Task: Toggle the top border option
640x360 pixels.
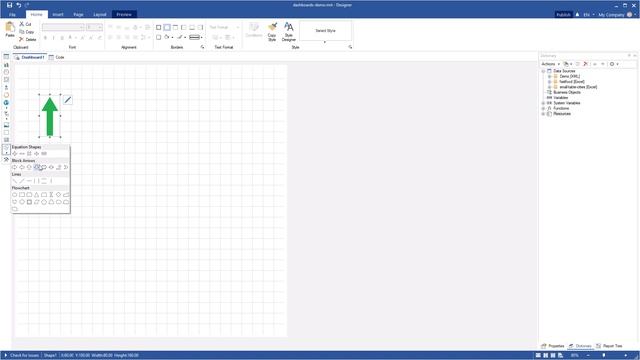Action: coord(175,27)
